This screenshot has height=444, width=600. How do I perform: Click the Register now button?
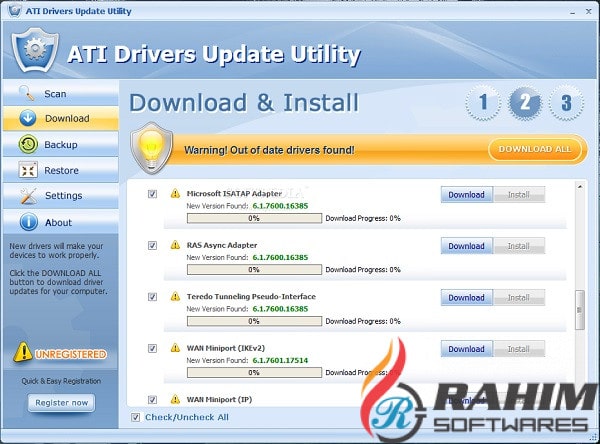(62, 403)
